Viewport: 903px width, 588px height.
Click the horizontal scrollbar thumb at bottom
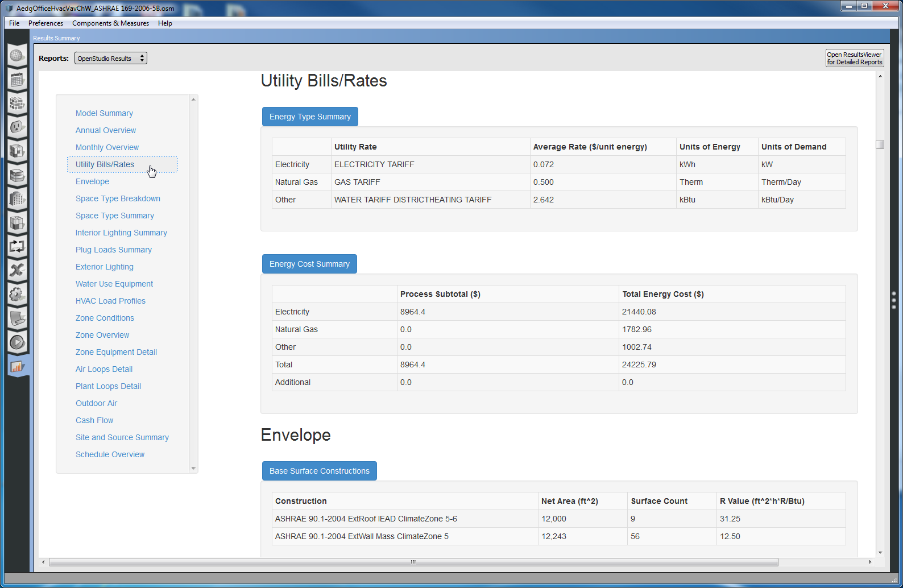coord(413,562)
